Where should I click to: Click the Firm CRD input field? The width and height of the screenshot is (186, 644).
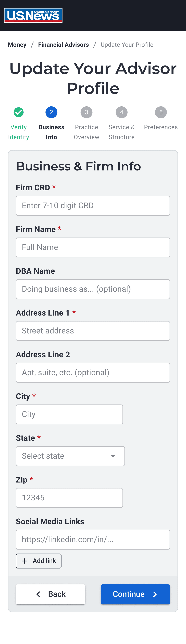[93, 206]
